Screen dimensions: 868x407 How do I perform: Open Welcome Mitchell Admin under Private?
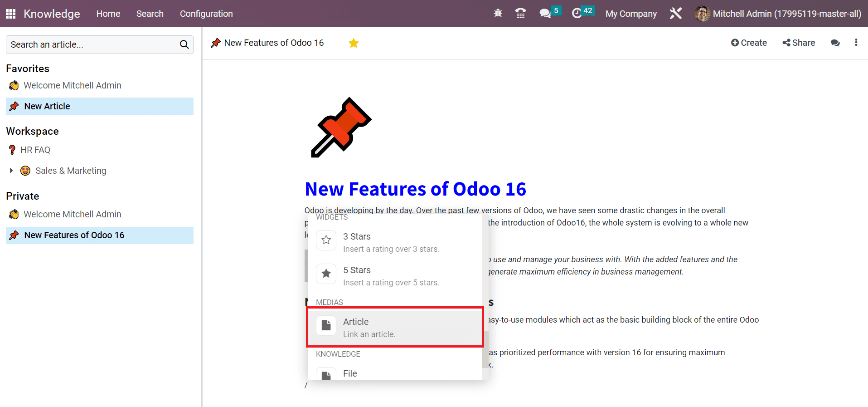coord(73,214)
